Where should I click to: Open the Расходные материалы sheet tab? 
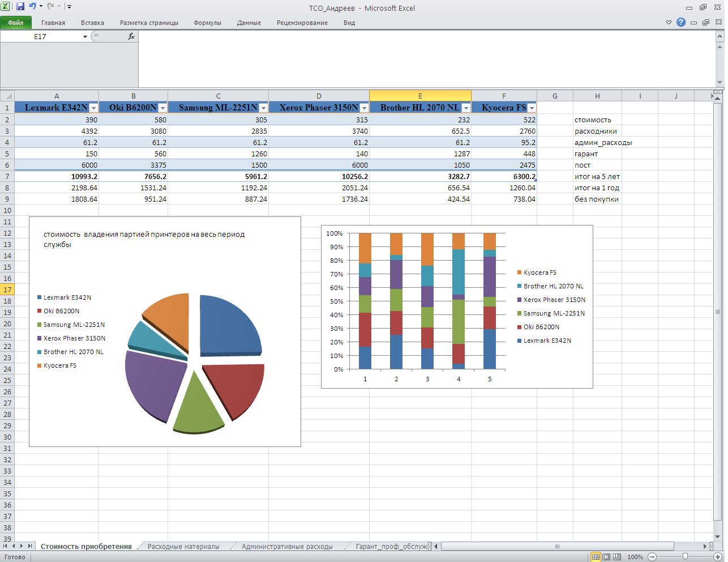tap(183, 547)
